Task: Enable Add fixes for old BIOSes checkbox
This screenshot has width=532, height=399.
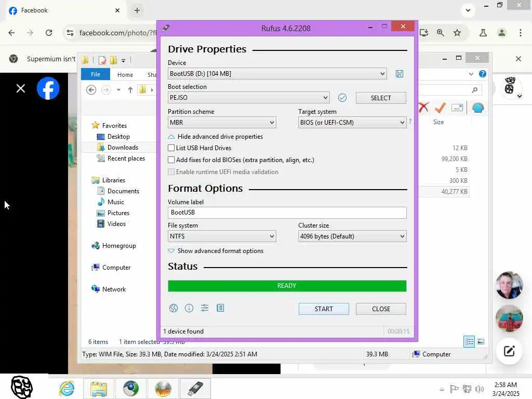Action: pyautogui.click(x=171, y=160)
